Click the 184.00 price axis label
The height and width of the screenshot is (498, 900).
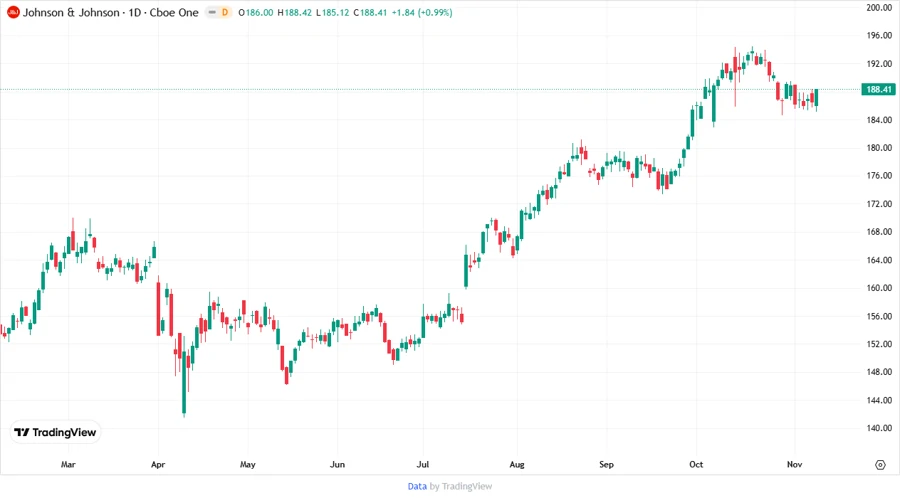pos(879,120)
